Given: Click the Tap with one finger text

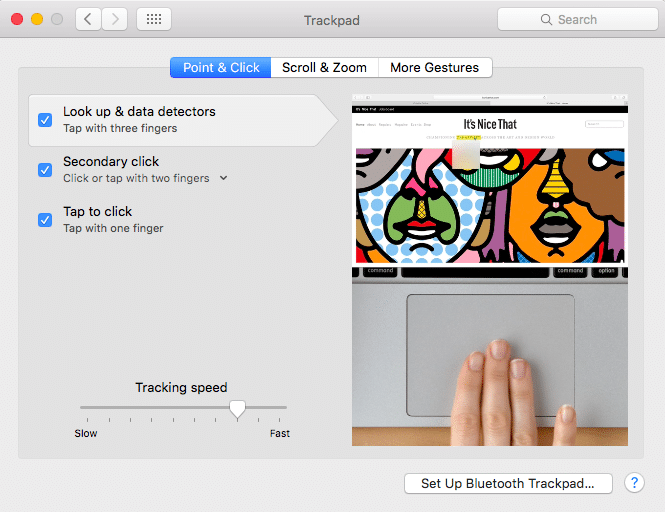Looking at the screenshot, I should tap(113, 228).
